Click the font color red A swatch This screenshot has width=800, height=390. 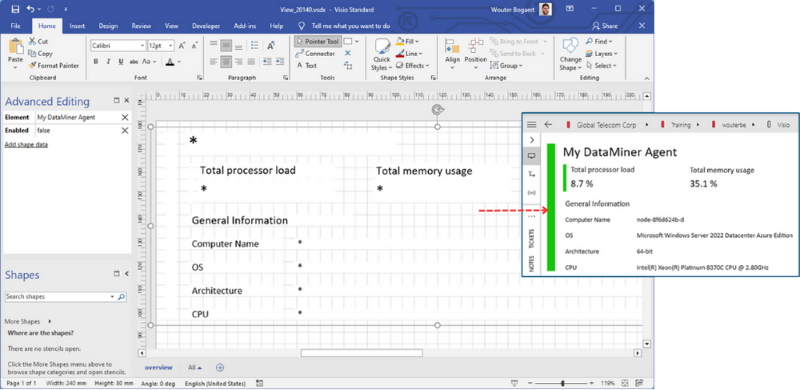pyautogui.click(x=169, y=62)
